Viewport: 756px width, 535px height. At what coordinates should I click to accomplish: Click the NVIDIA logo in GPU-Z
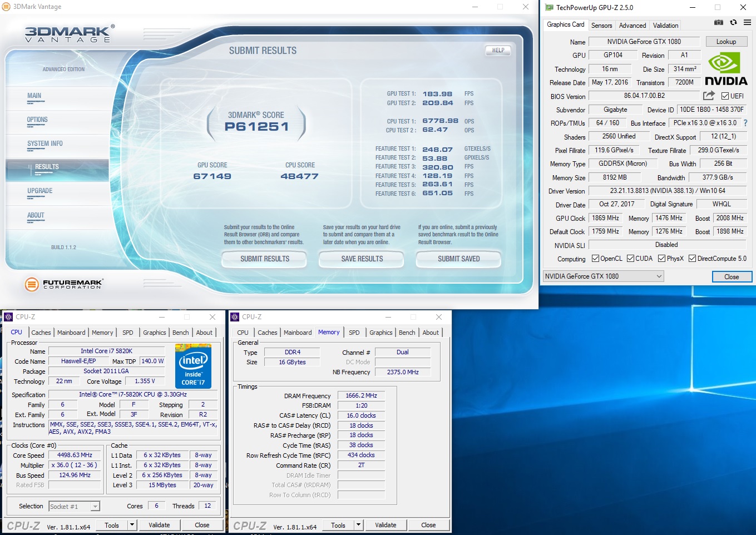(726, 69)
